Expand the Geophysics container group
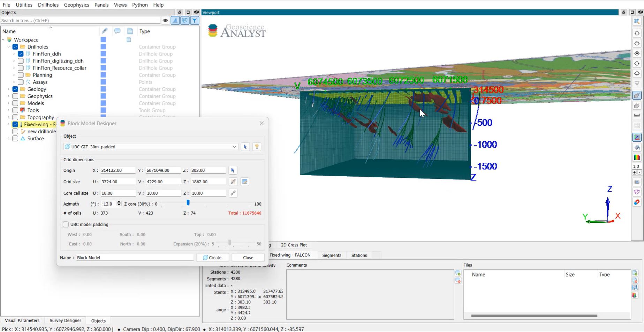644x332 pixels. (9, 96)
